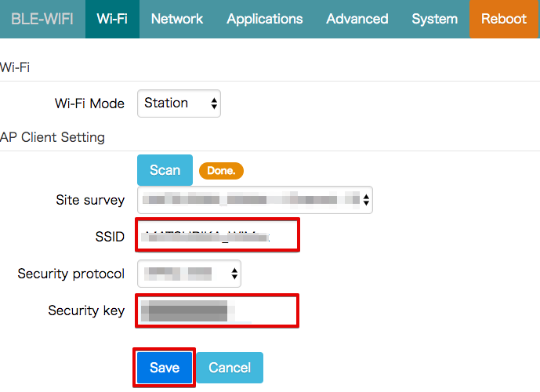
Task: Click the AP Client Setting heading
Action: point(53,137)
